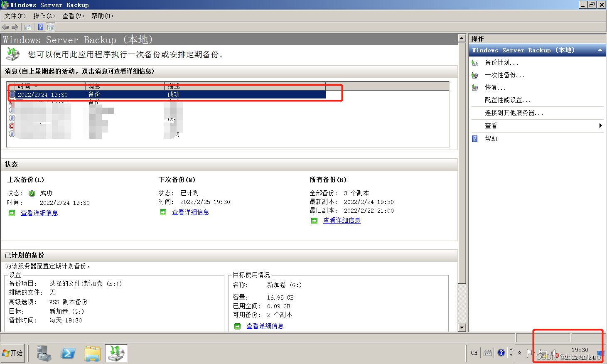607x364 pixels.
Task: Open 查看详细信息 under 下次备份
Action: pos(191,212)
